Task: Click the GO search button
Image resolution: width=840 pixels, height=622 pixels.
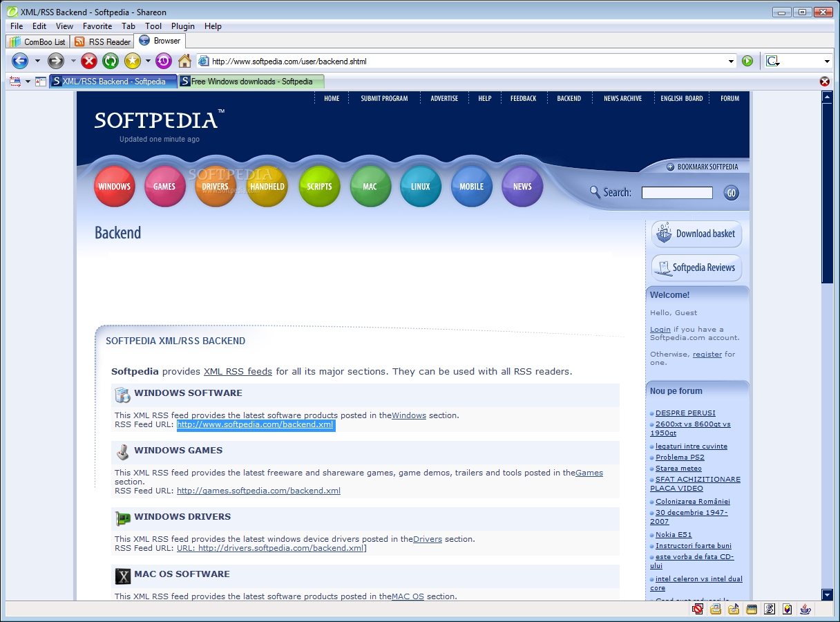Action: (732, 193)
